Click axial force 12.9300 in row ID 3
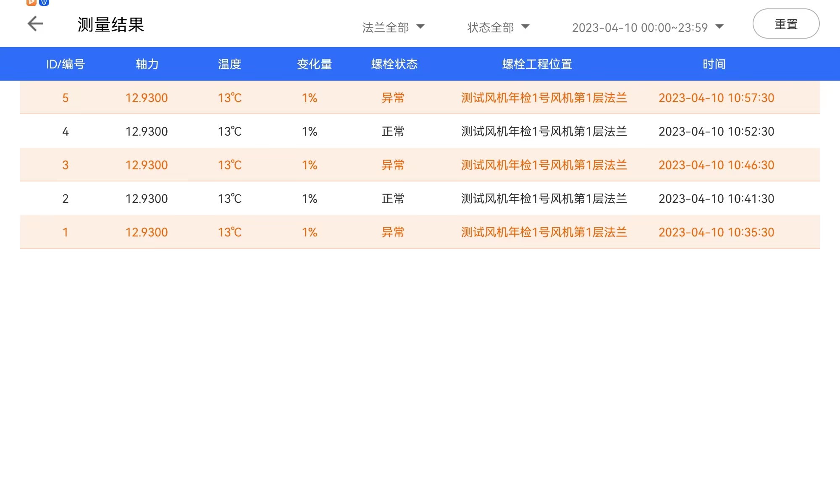Image resolution: width=840 pixels, height=504 pixels. click(147, 165)
